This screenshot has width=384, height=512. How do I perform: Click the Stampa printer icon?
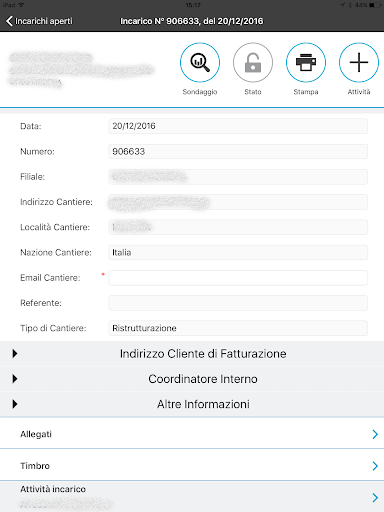[x=306, y=62]
